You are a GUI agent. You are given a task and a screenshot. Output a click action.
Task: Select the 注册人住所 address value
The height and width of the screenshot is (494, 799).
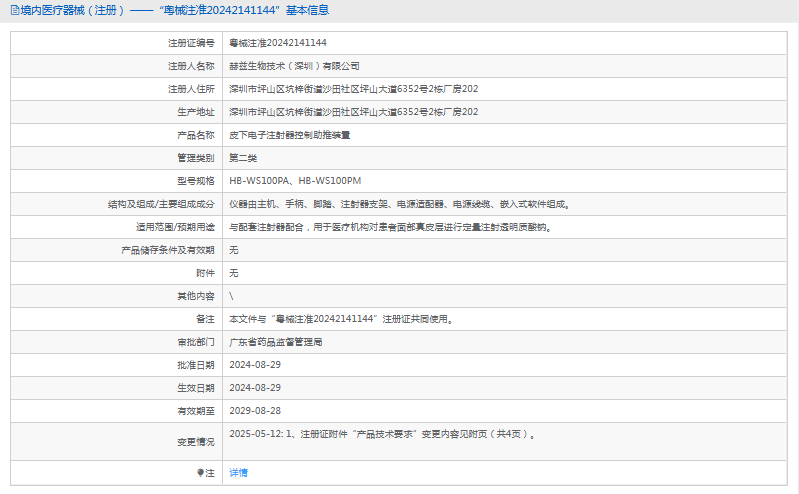click(x=354, y=89)
